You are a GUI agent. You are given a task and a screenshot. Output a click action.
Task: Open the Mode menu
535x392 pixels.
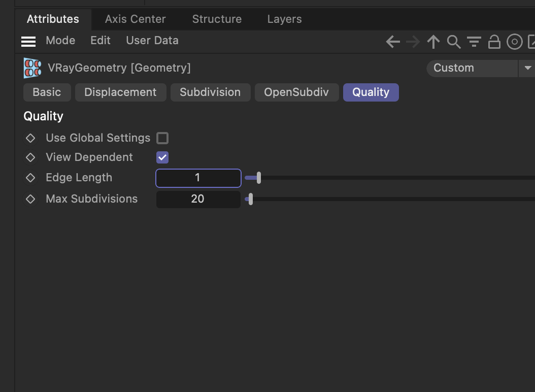coord(60,41)
